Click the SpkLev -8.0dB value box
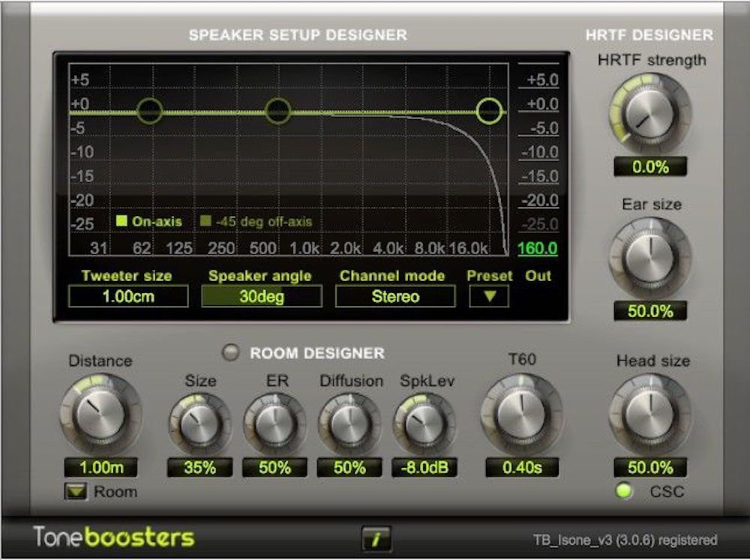This screenshot has height=560, width=750. pos(424,467)
